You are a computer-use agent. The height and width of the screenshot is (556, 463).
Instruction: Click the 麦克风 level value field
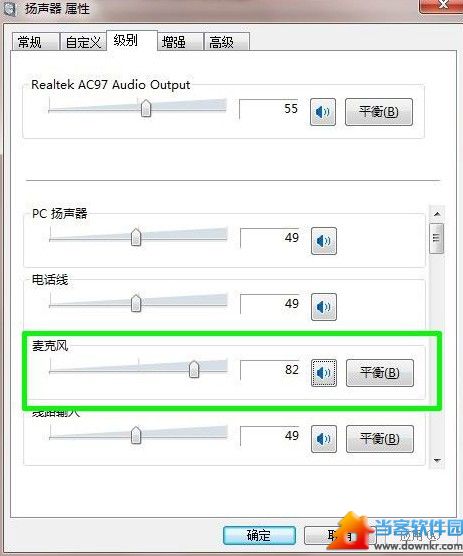(270, 370)
